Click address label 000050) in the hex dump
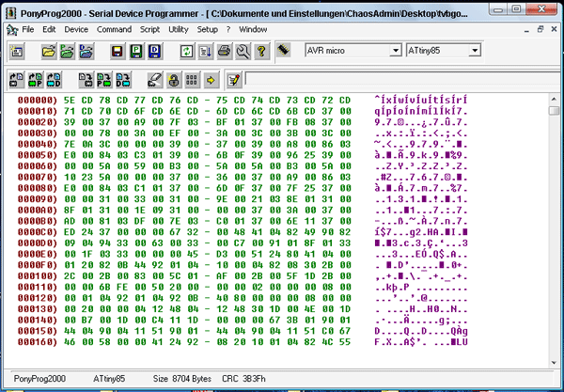Screen dimensions: 564x392 (x=38, y=155)
